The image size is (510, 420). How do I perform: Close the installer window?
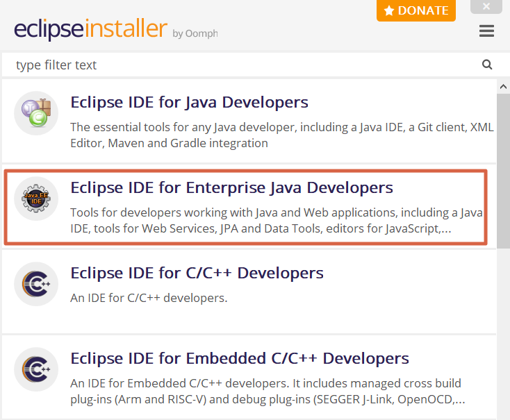click(x=486, y=6)
